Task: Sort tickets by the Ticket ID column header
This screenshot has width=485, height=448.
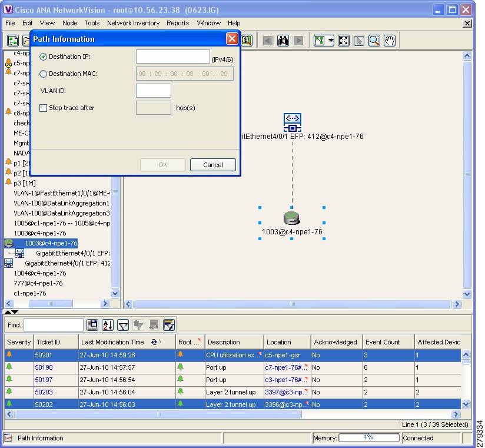Action: coord(56,342)
